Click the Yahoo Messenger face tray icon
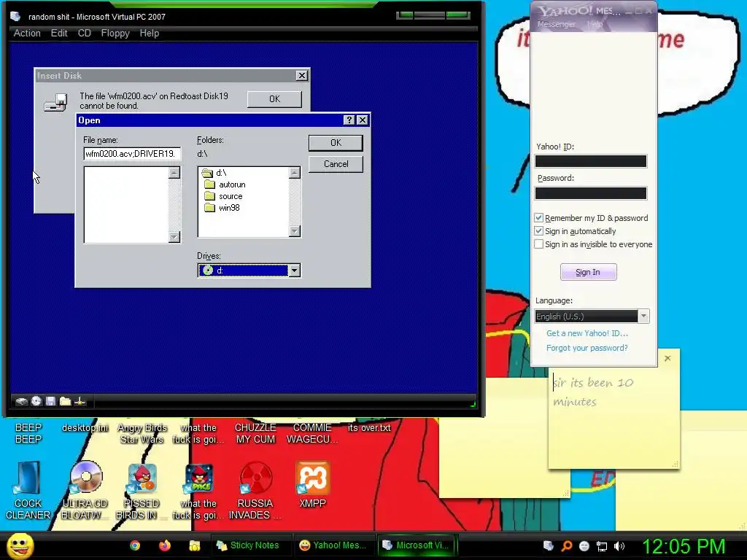The height and width of the screenshot is (560, 747). coord(584,545)
